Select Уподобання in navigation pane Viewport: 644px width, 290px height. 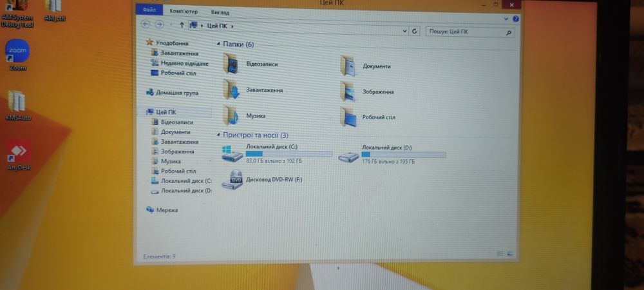[x=168, y=43]
